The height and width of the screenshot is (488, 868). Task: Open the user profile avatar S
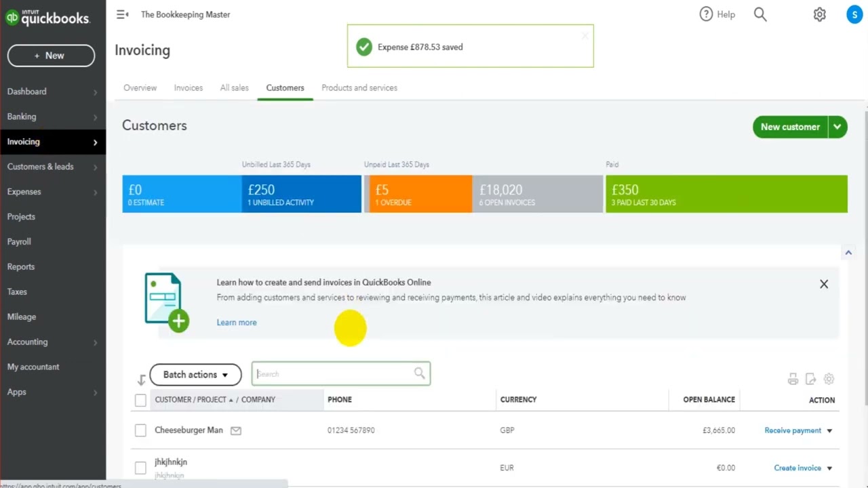tap(854, 14)
